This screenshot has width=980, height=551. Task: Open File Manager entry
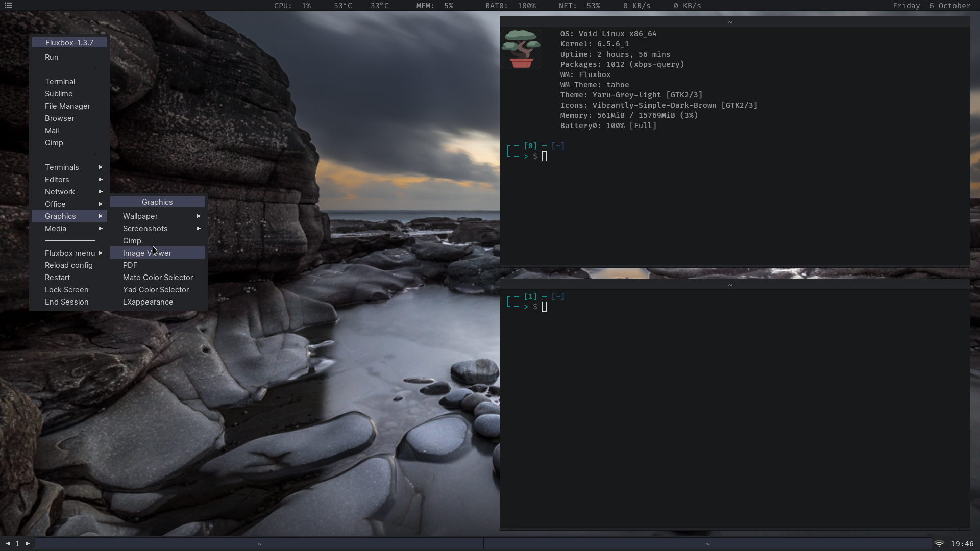[x=69, y=106]
